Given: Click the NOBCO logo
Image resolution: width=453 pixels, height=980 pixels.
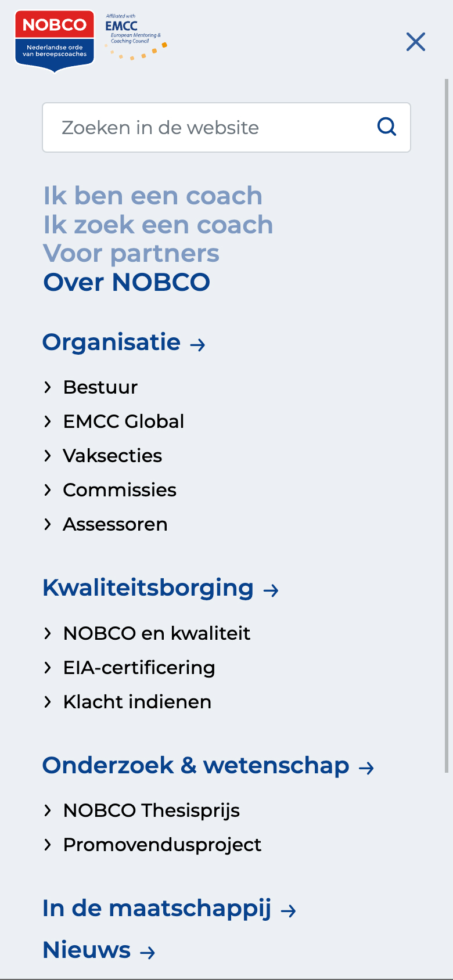Looking at the screenshot, I should click(x=55, y=41).
